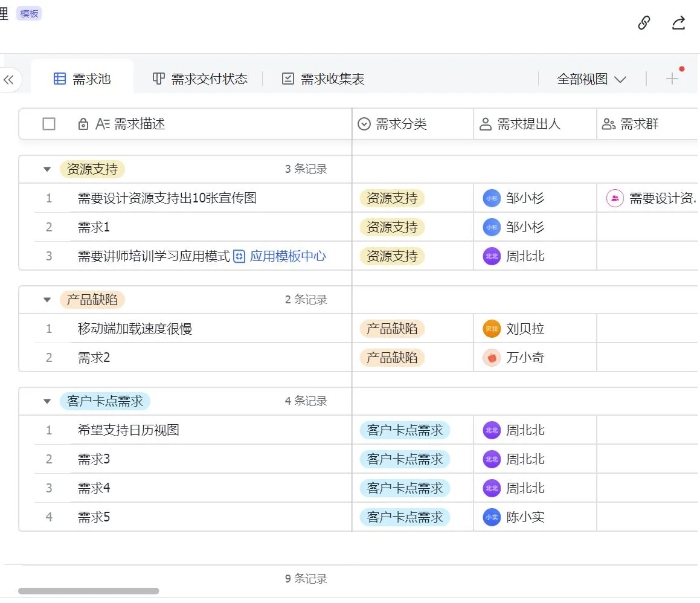Click 需求描述 column header
Viewport: 700px width, 603px height.
point(185,124)
